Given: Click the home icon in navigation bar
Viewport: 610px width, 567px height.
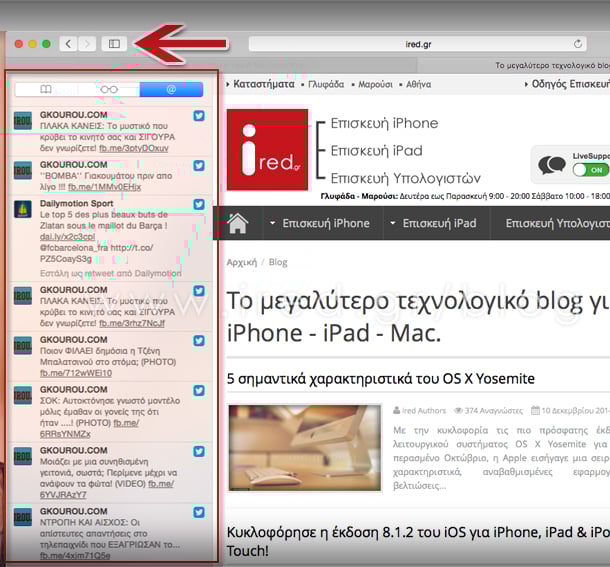Looking at the screenshot, I should (238, 223).
